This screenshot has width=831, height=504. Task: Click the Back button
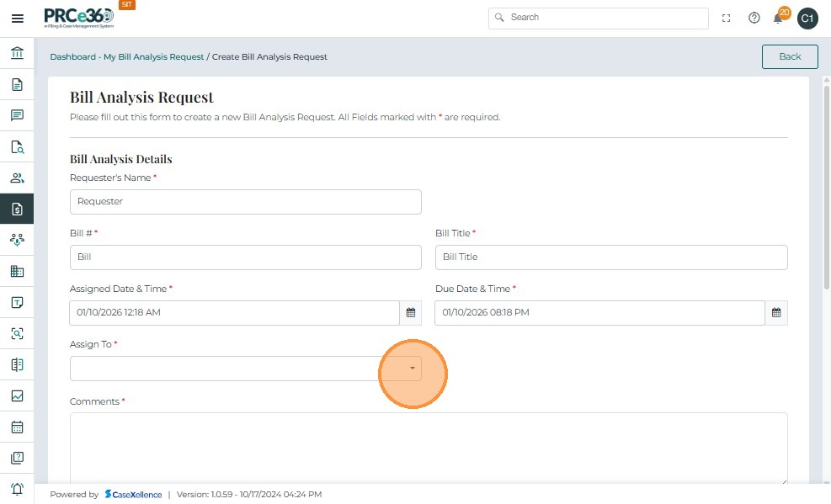789,56
